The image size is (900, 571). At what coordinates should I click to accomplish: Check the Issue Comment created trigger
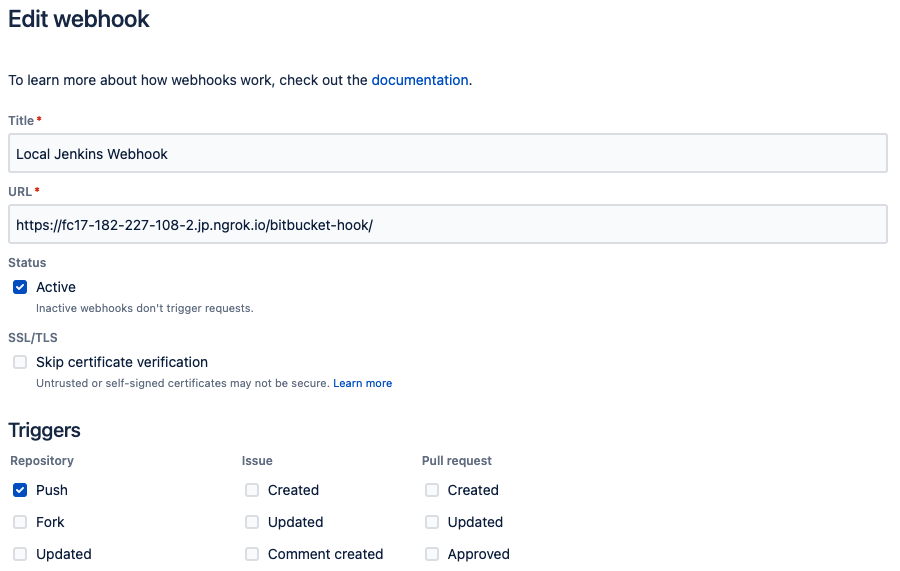click(252, 554)
